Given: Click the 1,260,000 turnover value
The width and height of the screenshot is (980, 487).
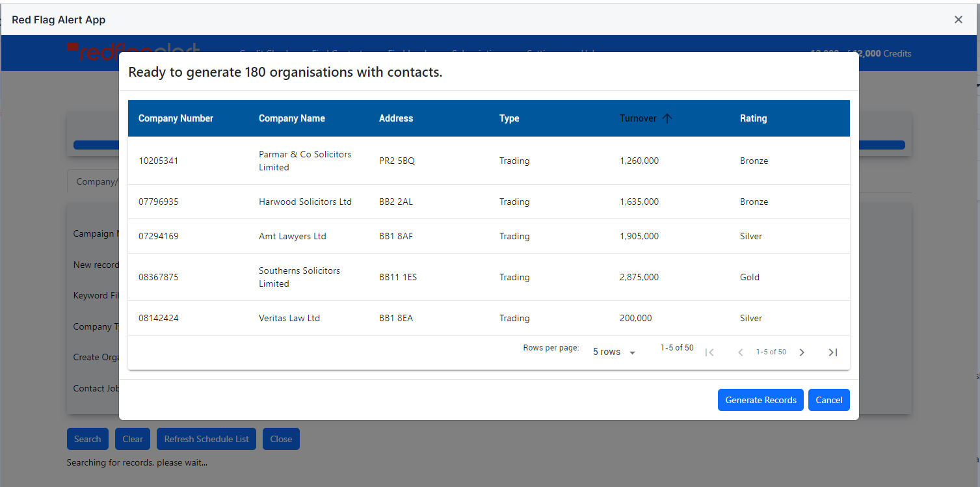Looking at the screenshot, I should pyautogui.click(x=639, y=161).
